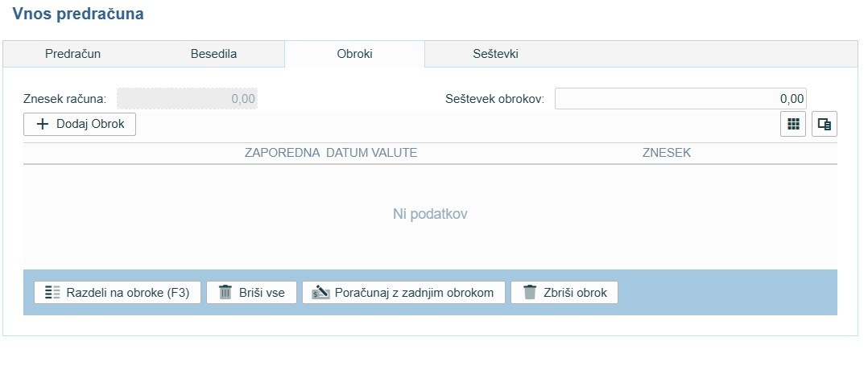This screenshot has width=868, height=366.
Task: Sort by the ZAPOREDNA column header
Action: click(x=282, y=153)
